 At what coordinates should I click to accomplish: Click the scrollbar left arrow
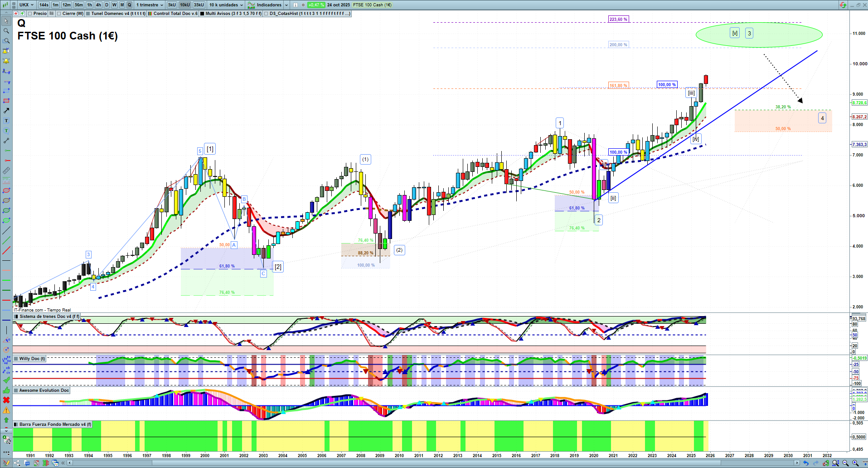(x=69, y=463)
